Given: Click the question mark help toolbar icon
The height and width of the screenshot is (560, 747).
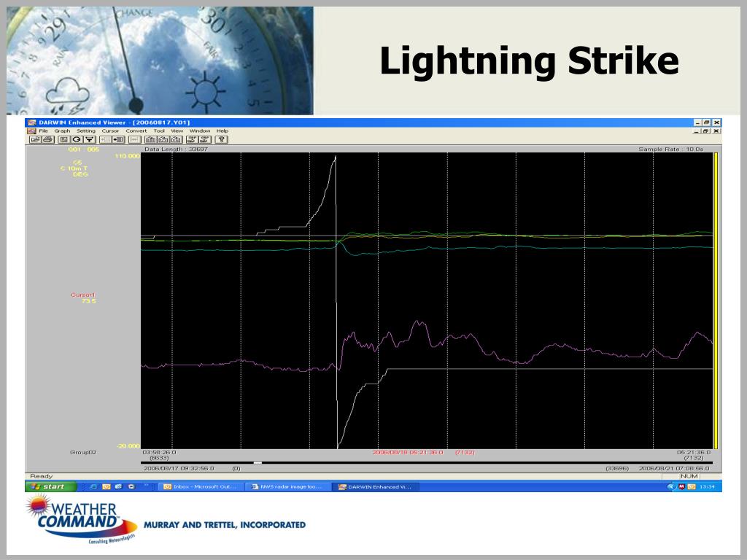Looking at the screenshot, I should point(222,139).
